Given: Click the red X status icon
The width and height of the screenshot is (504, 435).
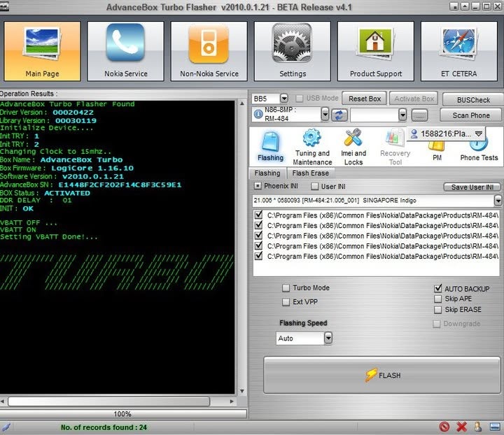Looking at the screenshot, I should 461,427.
